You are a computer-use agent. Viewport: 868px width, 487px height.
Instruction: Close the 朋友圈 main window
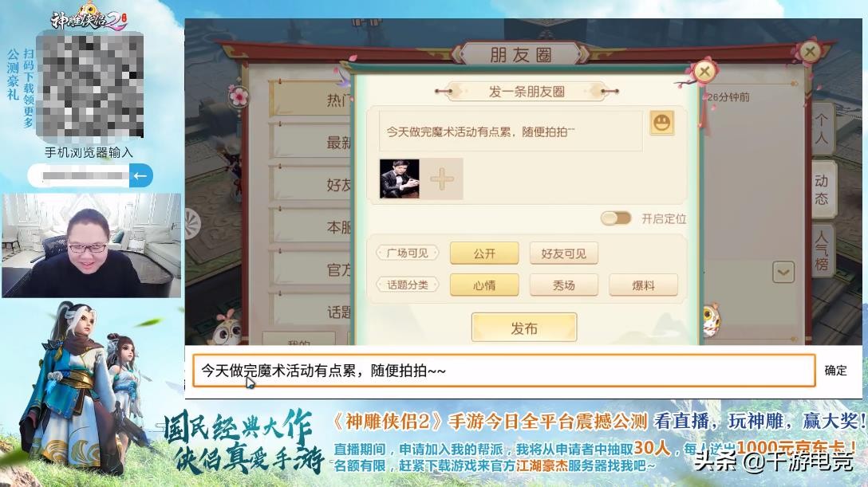coord(810,52)
